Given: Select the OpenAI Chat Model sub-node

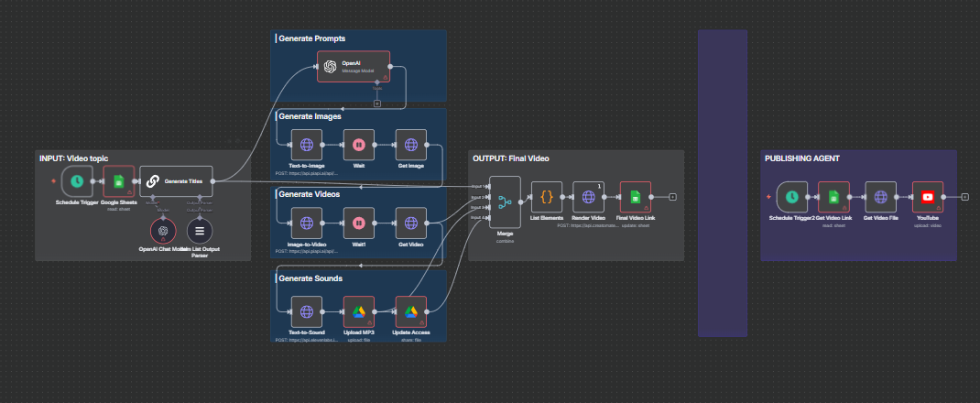Looking at the screenshot, I should [x=162, y=232].
